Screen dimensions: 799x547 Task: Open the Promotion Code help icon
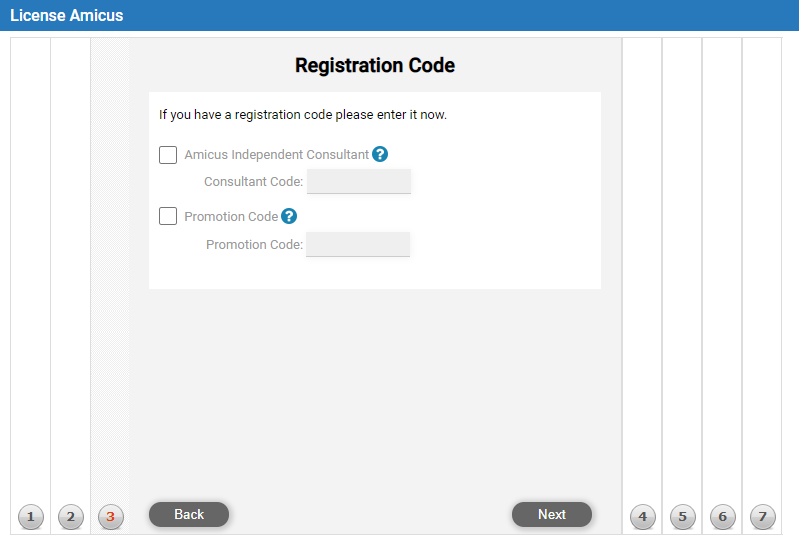coord(289,216)
